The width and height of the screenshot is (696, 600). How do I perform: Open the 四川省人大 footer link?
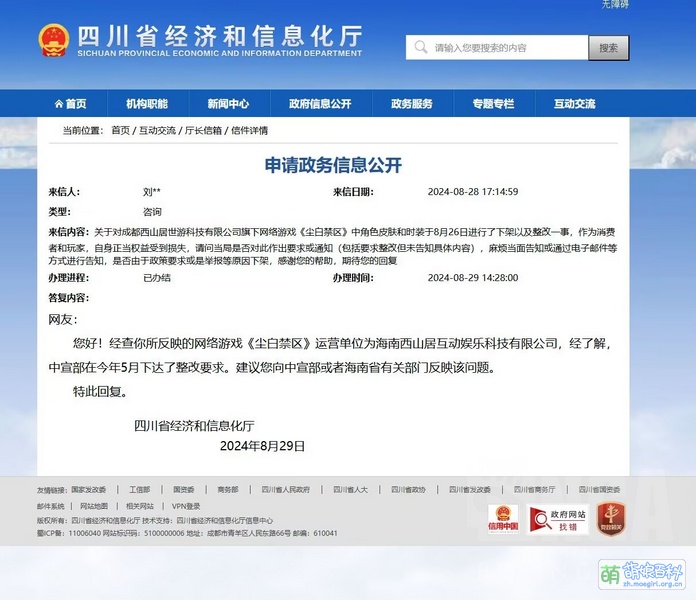(x=351, y=489)
